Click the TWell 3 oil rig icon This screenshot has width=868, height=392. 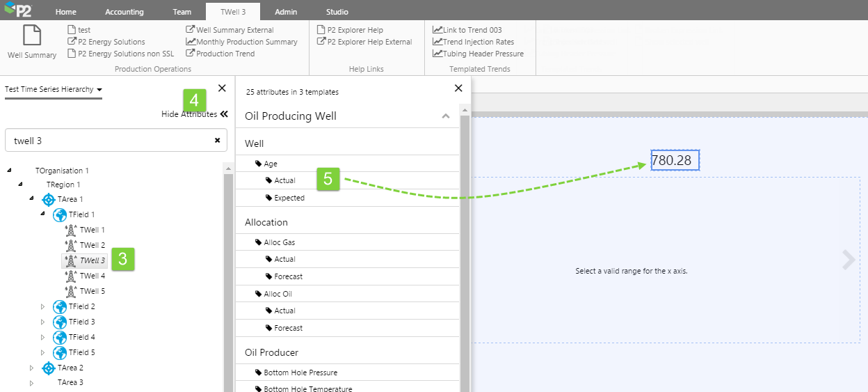pyautogui.click(x=70, y=260)
